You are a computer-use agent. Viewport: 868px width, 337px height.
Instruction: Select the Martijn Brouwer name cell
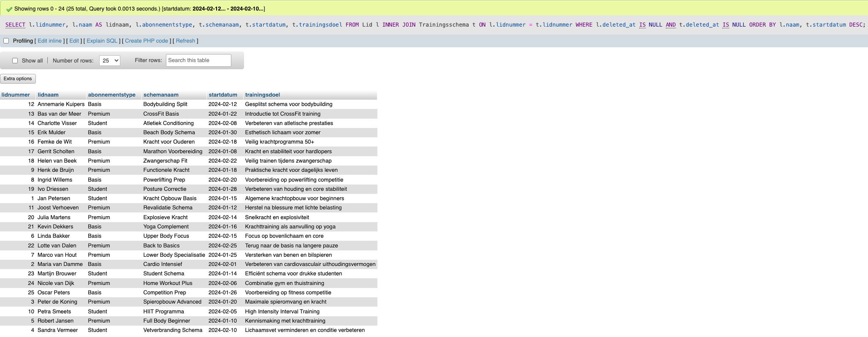click(61, 274)
